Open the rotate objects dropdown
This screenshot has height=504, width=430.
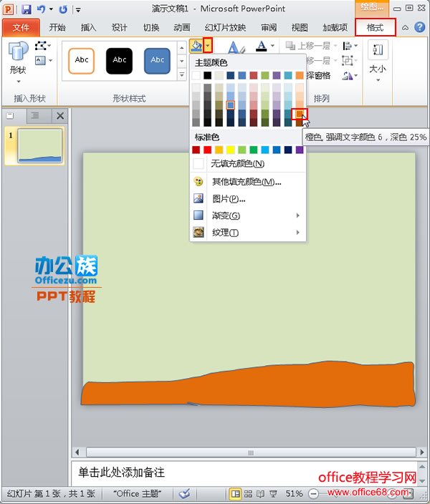coord(350,76)
